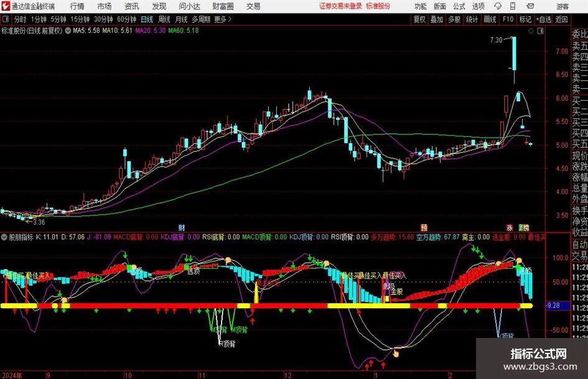The width and height of the screenshot is (588, 379).
Task: Click month 12 on the time axis
Action: (287, 375)
